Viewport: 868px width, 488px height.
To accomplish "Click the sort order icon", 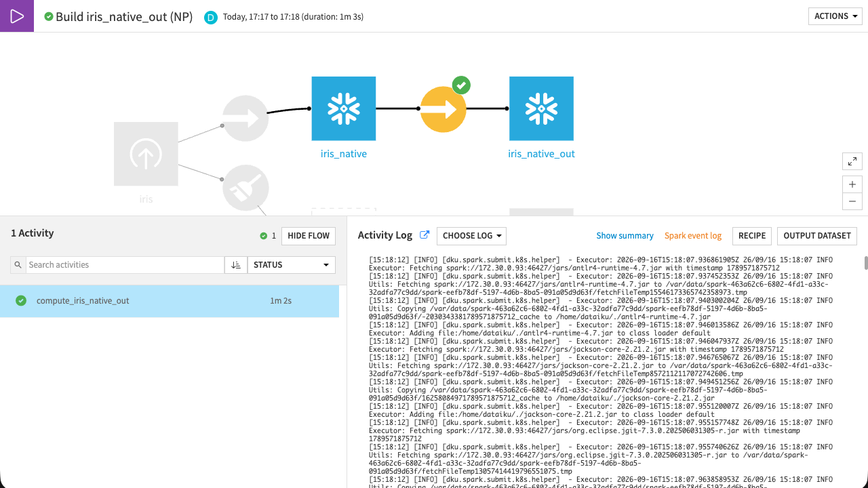I will [x=236, y=265].
